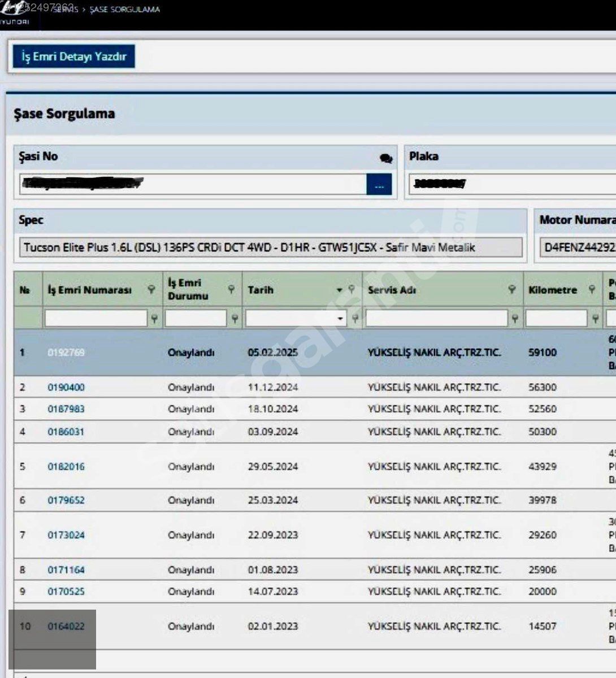Click the kilometre value 56300
616x678 pixels.
tap(543, 387)
